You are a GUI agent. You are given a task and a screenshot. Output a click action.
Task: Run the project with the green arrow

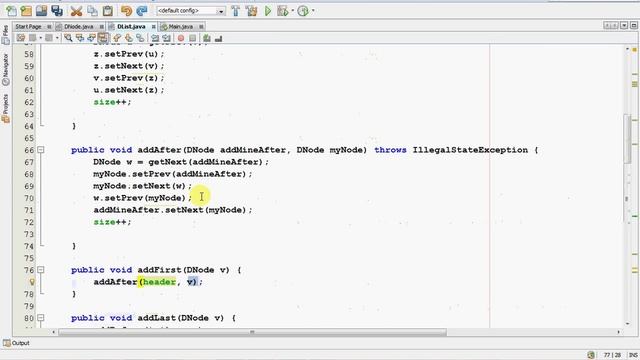click(268, 11)
